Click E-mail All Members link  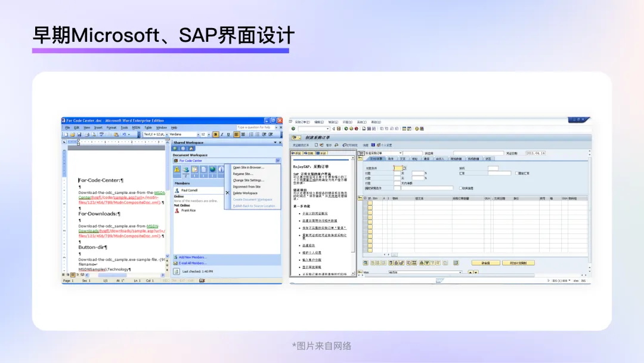[192, 263]
